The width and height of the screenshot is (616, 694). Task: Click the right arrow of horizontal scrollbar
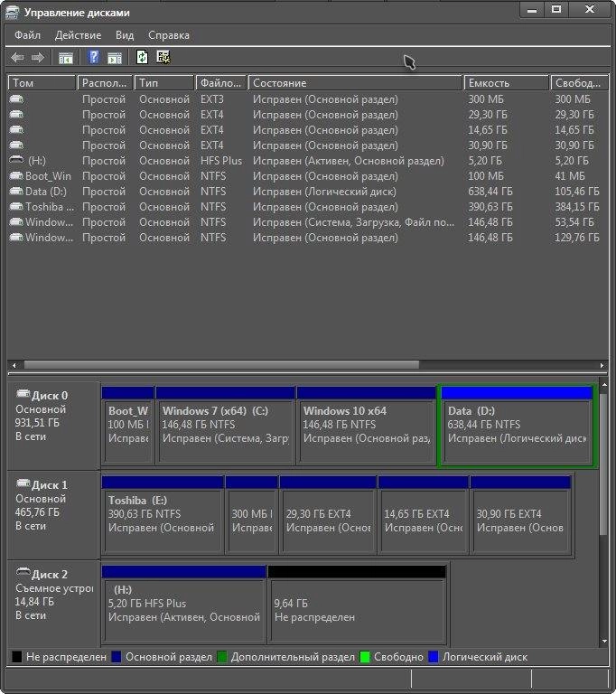coord(602,365)
